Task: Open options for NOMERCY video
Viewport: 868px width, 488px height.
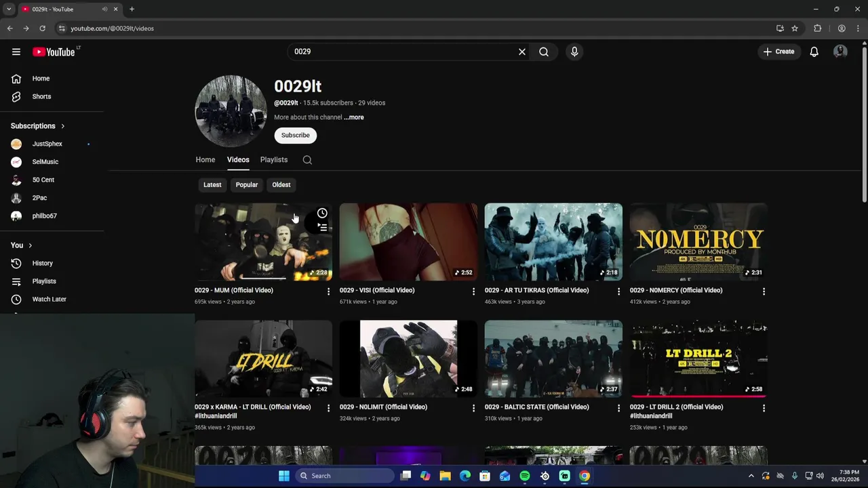Action: pos(764,291)
